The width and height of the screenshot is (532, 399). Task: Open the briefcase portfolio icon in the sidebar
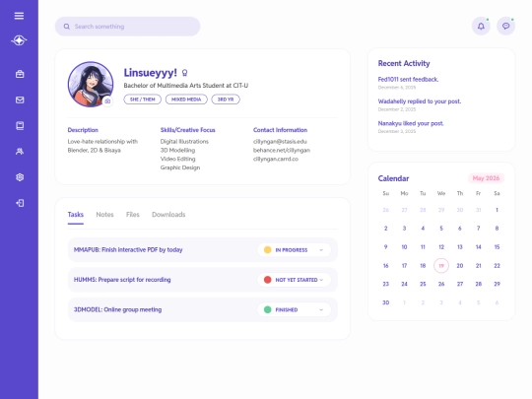20,74
